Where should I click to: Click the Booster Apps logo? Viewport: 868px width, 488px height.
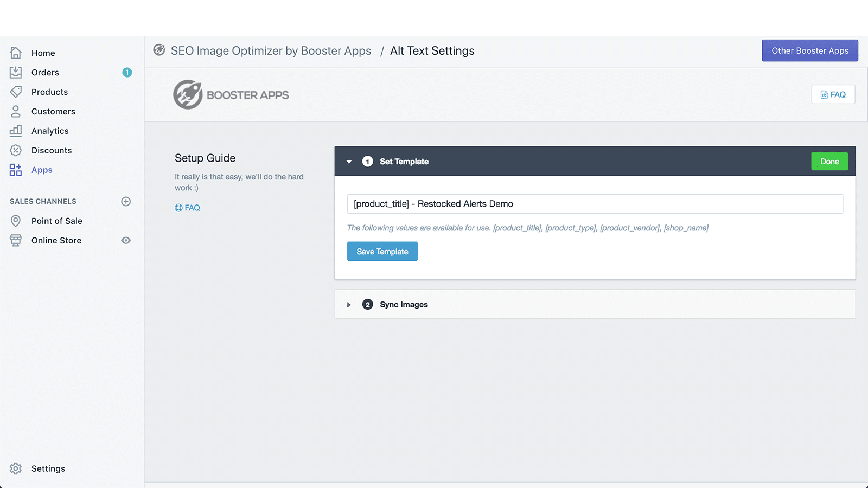pyautogui.click(x=231, y=94)
